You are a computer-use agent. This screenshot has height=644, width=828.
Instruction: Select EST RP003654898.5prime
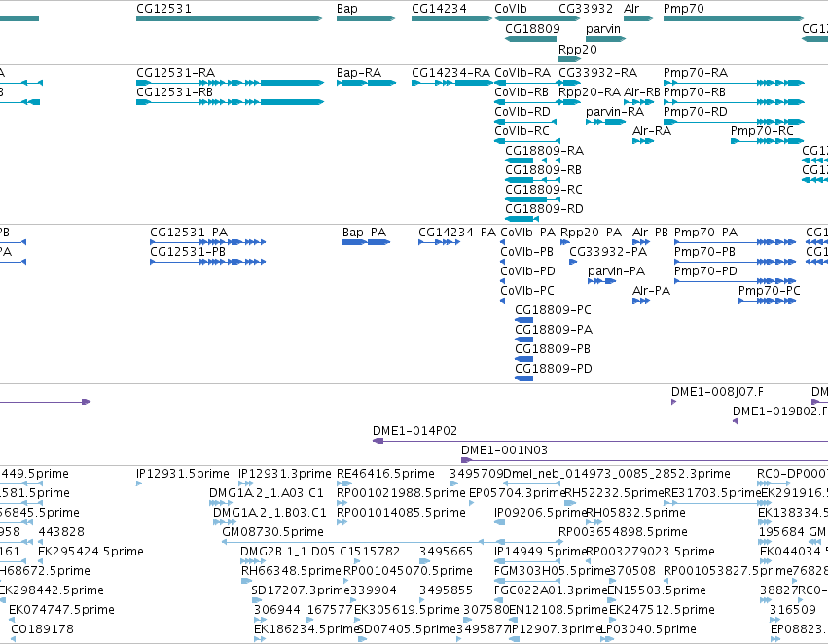click(623, 531)
